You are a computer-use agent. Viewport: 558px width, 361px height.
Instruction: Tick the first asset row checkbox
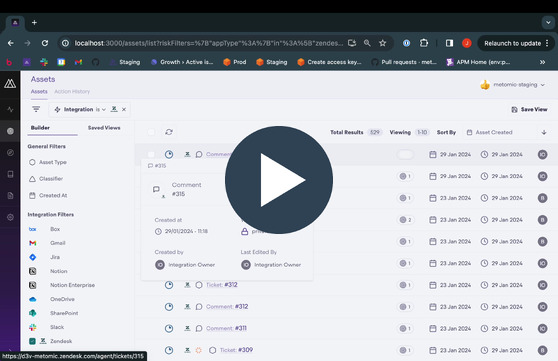pos(151,154)
